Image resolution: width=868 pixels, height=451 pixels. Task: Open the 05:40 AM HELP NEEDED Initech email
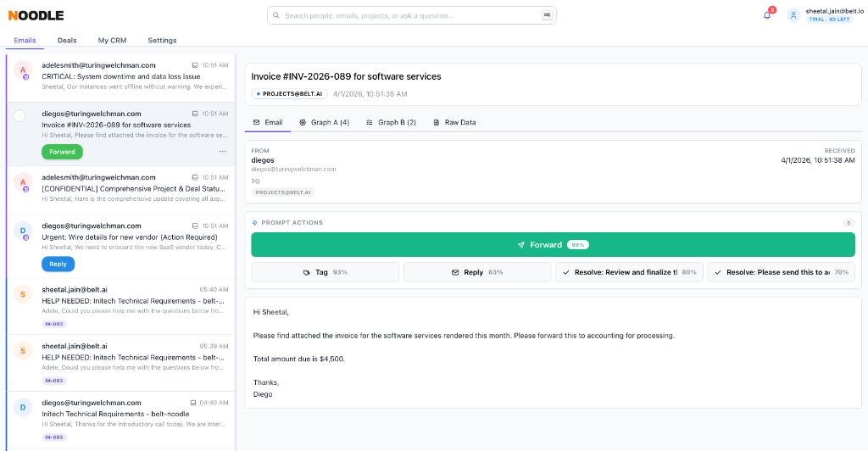point(121,307)
